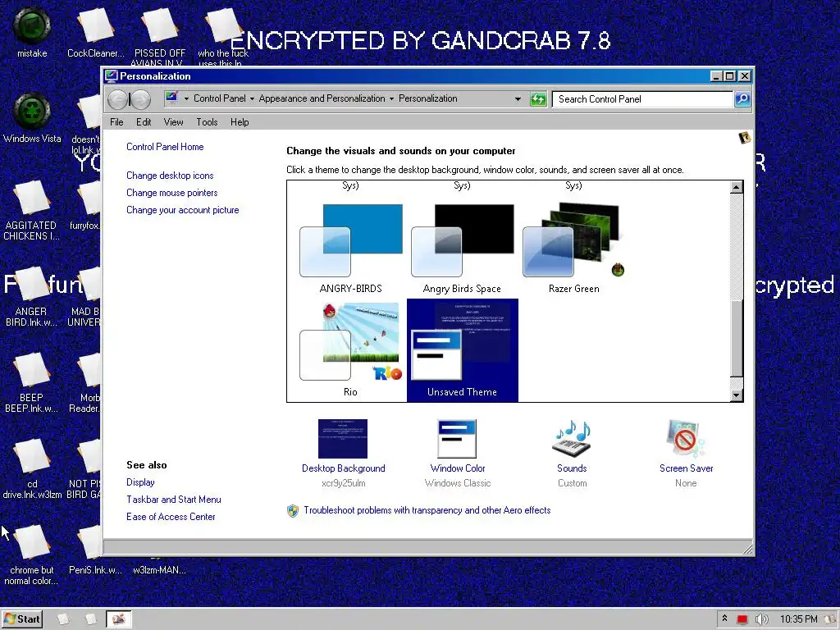Open Change your account picture link
This screenshot has width=840, height=630.
[x=183, y=210]
